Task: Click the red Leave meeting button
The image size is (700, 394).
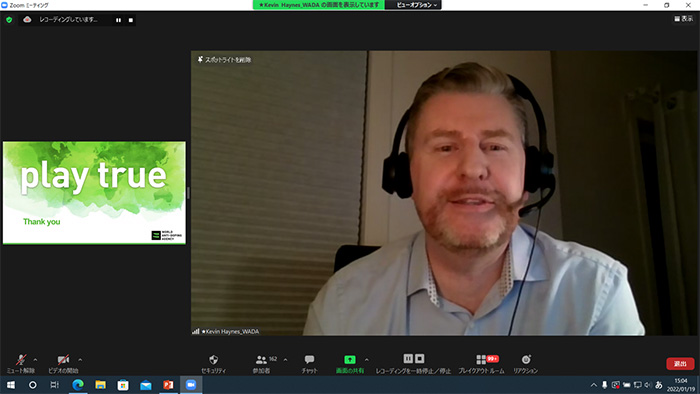Action: tap(680, 364)
